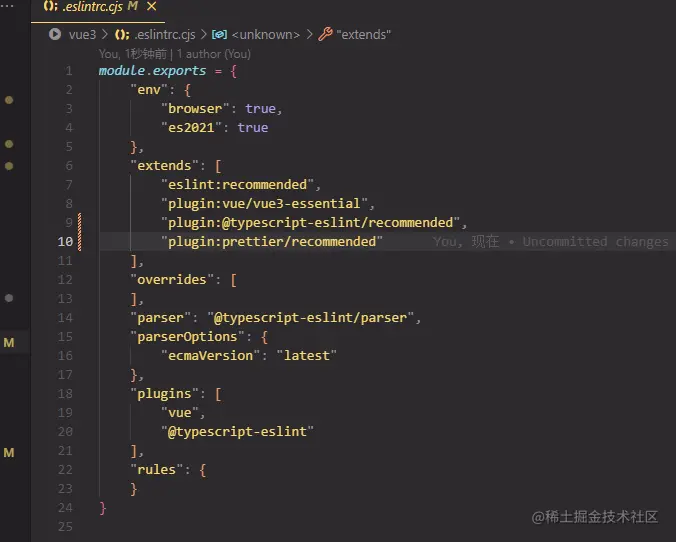Click the "overrides" key on line 12
The width and height of the screenshot is (676, 542).
(x=172, y=279)
